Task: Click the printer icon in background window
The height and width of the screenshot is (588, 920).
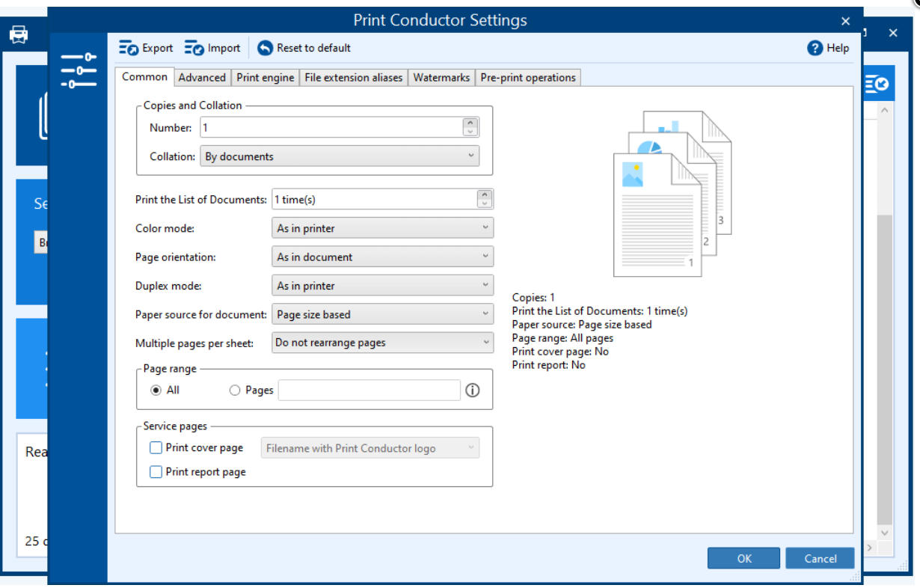Action: pos(19,34)
